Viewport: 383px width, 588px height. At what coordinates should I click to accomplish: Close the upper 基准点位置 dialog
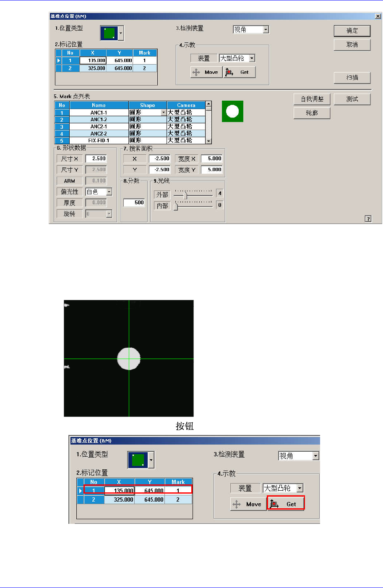[x=378, y=16]
